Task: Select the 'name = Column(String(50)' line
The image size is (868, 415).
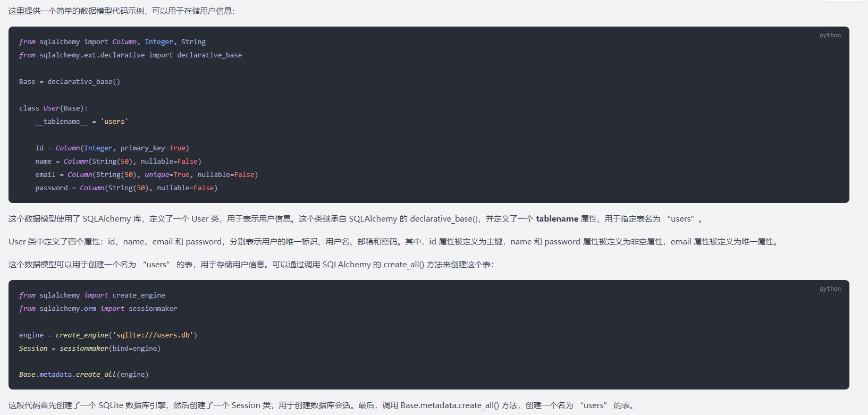Action: pyautogui.click(x=118, y=162)
